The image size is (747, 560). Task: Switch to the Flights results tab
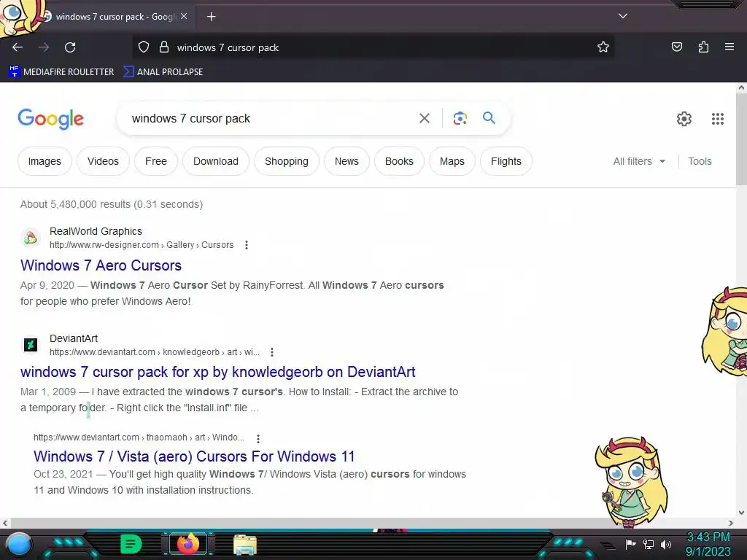click(506, 161)
